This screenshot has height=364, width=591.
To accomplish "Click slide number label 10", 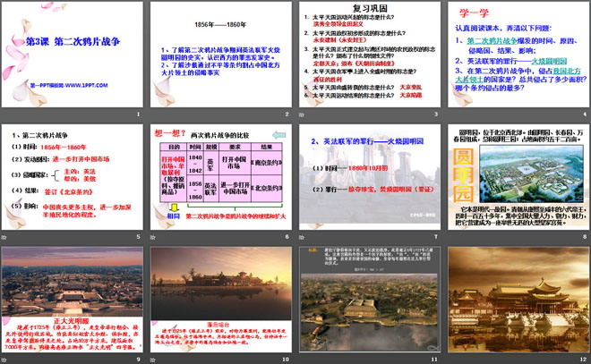I will (286, 360).
